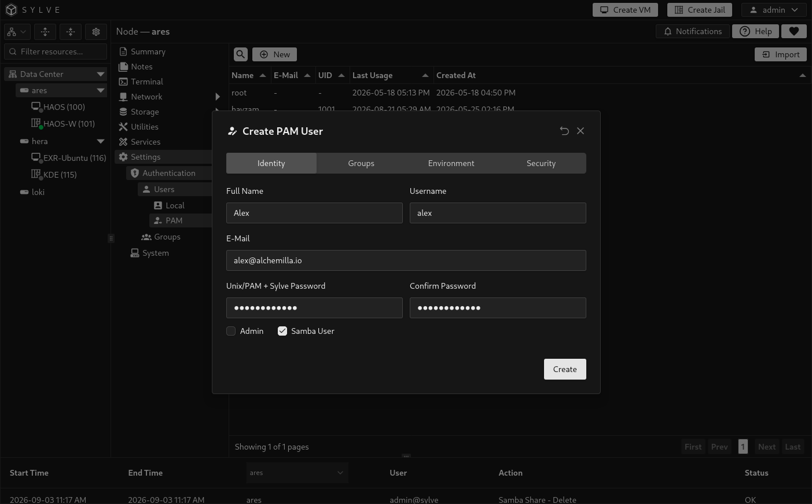Click the Sylve logo icon
Screen dimensions: 812x504
click(x=11, y=10)
